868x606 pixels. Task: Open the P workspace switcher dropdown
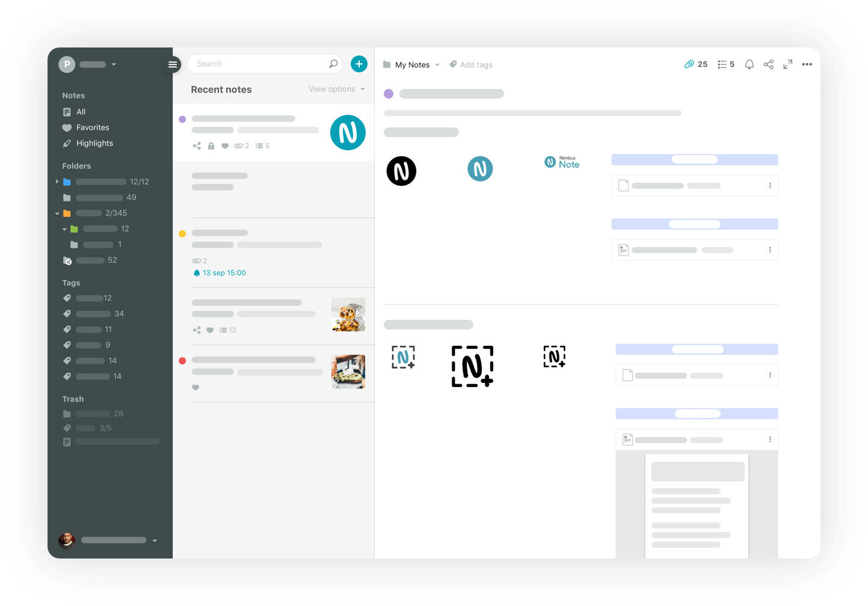pyautogui.click(x=114, y=64)
